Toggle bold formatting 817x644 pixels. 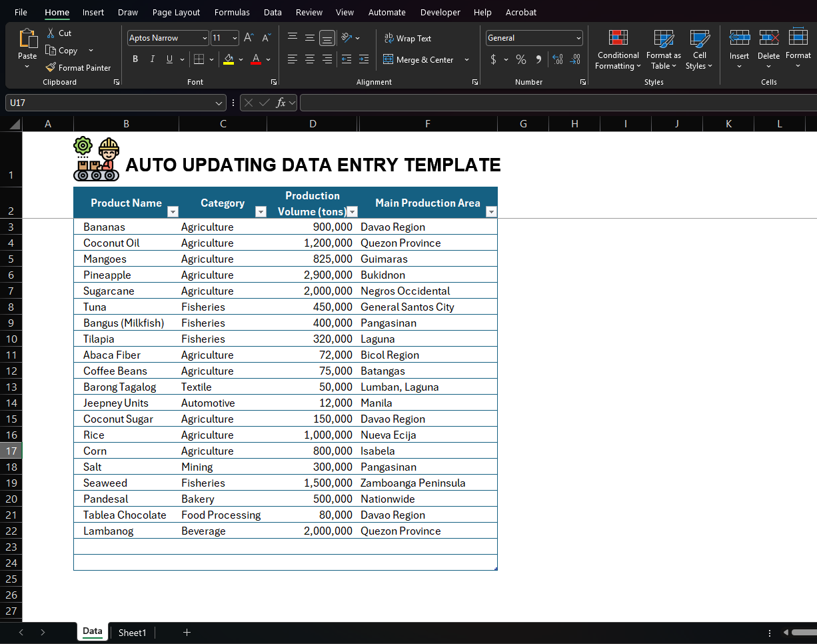click(x=135, y=59)
